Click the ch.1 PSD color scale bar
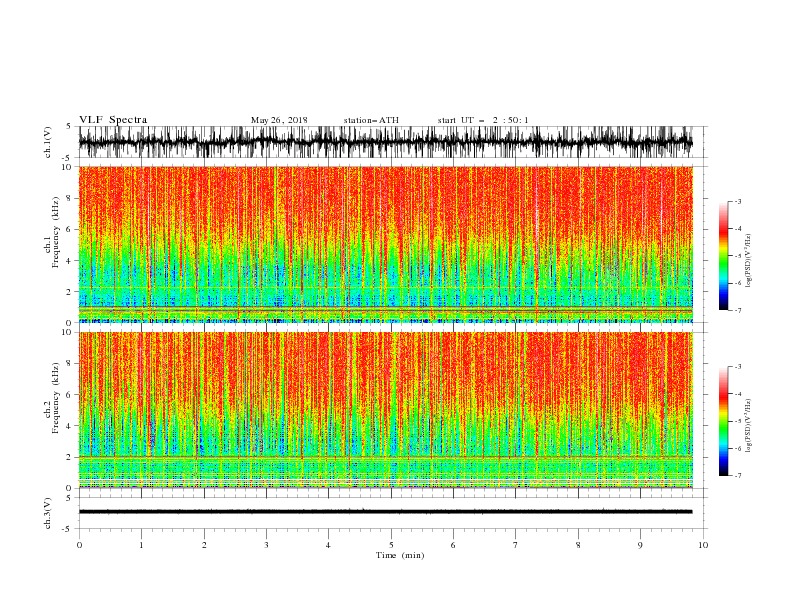The image size is (792, 612). (x=723, y=256)
